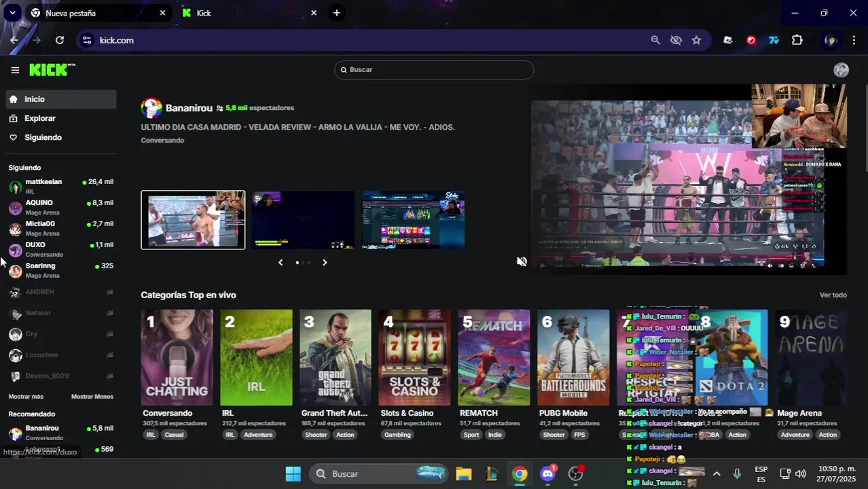Image resolution: width=868 pixels, height=489 pixels.
Task: Open offline channel ANDREH
Action: (x=61, y=292)
